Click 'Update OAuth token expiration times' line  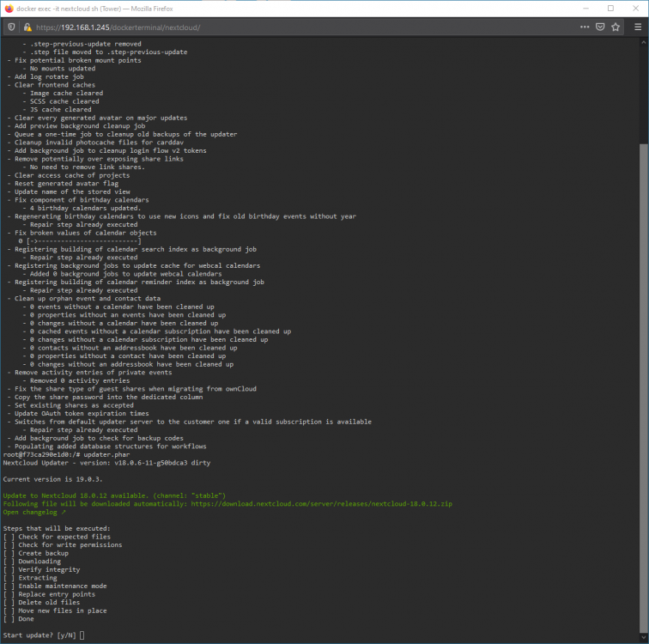coord(82,413)
